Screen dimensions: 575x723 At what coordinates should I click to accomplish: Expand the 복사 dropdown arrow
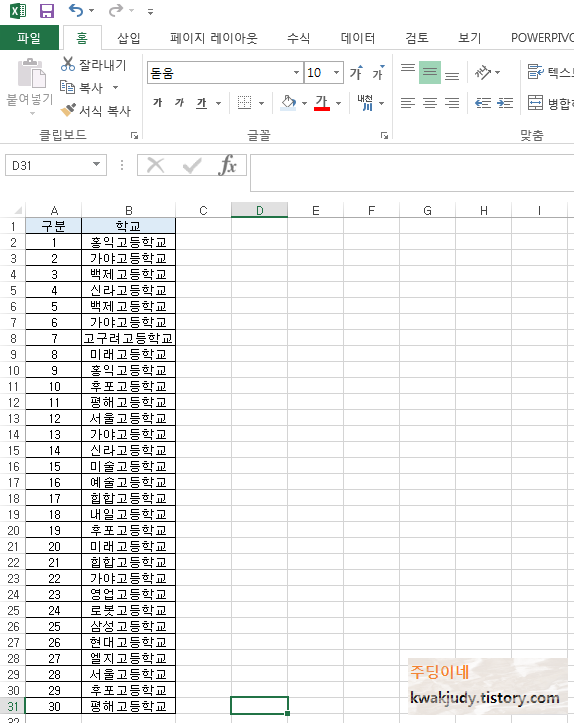[115, 87]
